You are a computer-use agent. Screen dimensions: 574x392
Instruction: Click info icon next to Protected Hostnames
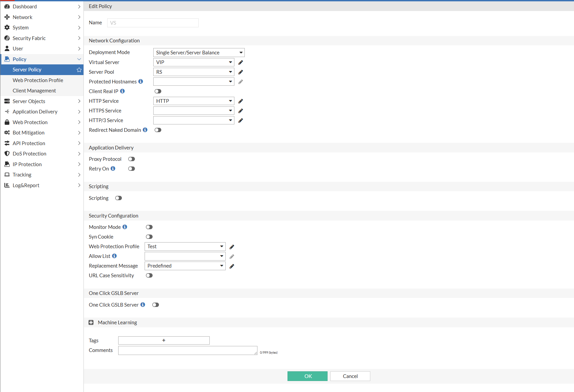pos(141,81)
